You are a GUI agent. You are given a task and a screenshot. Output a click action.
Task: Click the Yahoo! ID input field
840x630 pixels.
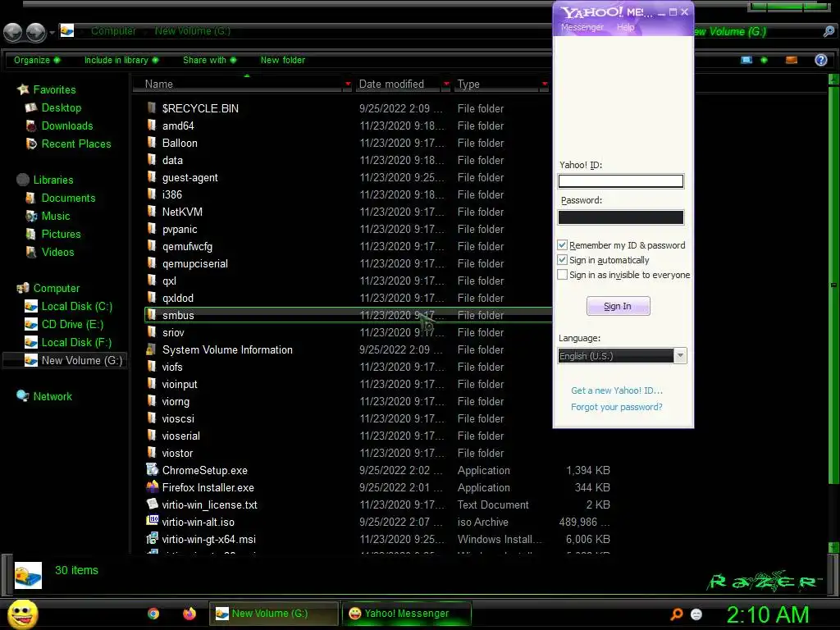620,181
